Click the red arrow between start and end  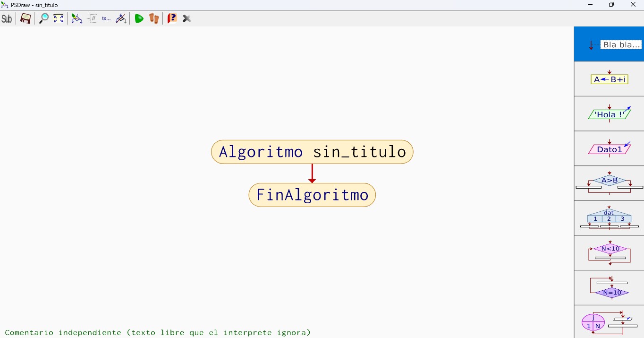tap(312, 173)
